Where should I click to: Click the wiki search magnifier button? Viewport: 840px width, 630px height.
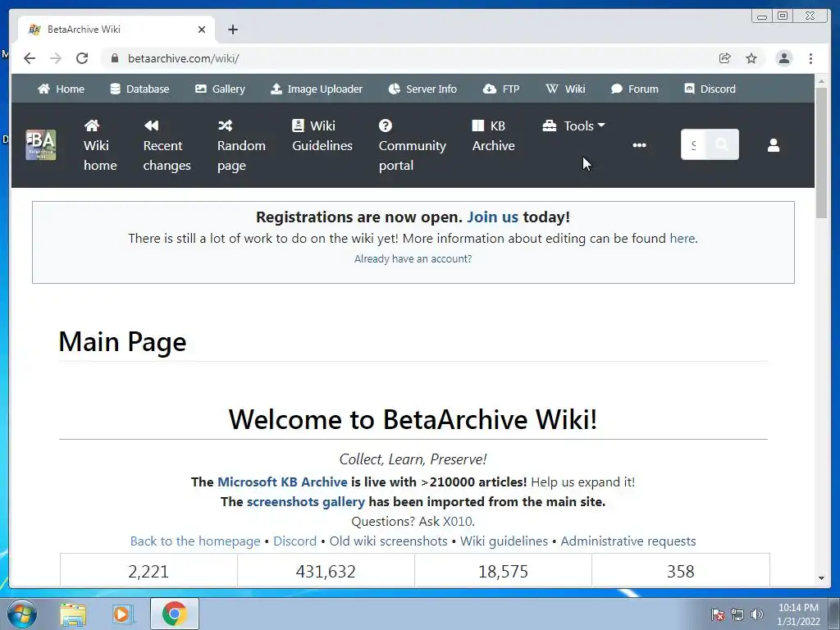click(x=722, y=144)
